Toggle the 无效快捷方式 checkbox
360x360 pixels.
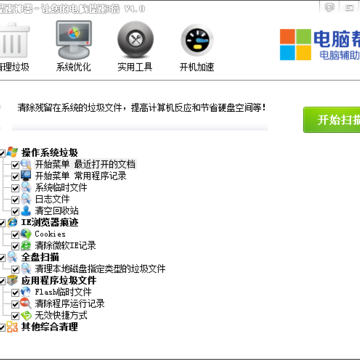(15, 315)
